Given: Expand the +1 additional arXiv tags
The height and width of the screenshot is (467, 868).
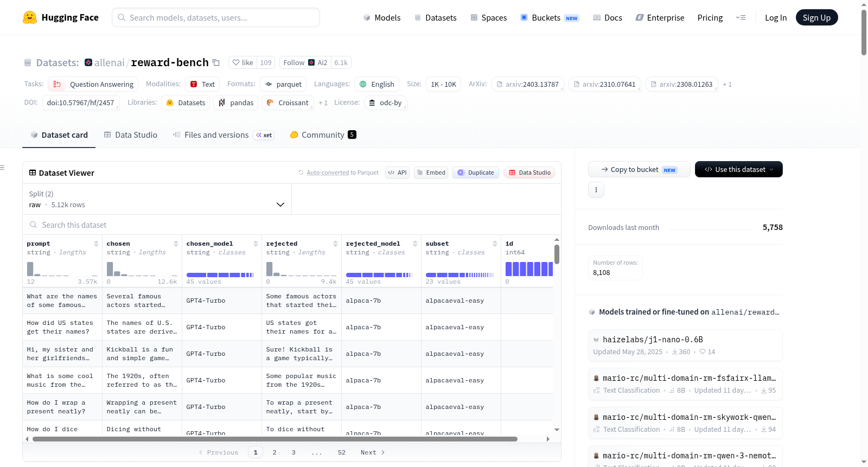Looking at the screenshot, I should tap(727, 85).
